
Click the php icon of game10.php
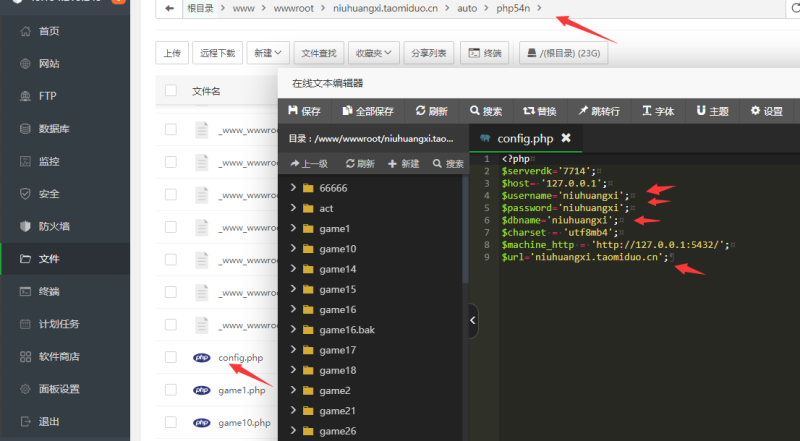point(202,423)
